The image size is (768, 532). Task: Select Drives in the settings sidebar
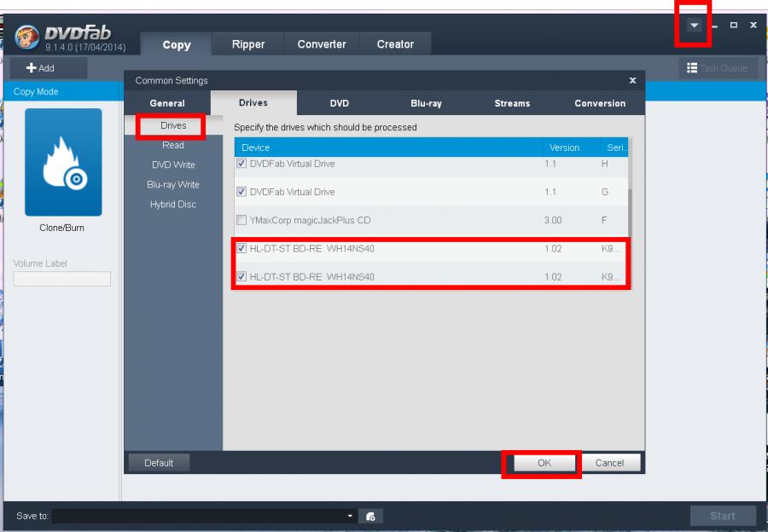[x=173, y=126]
